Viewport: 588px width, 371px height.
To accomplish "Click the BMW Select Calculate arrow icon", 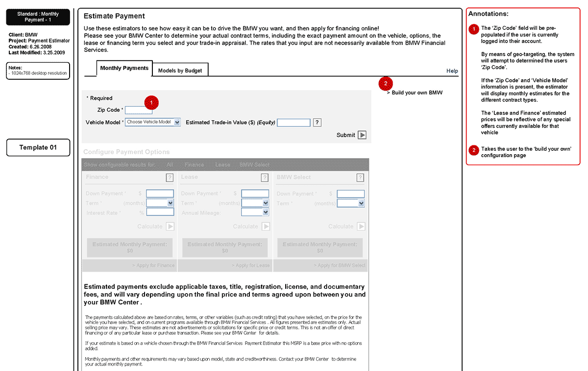I will 361,227.
